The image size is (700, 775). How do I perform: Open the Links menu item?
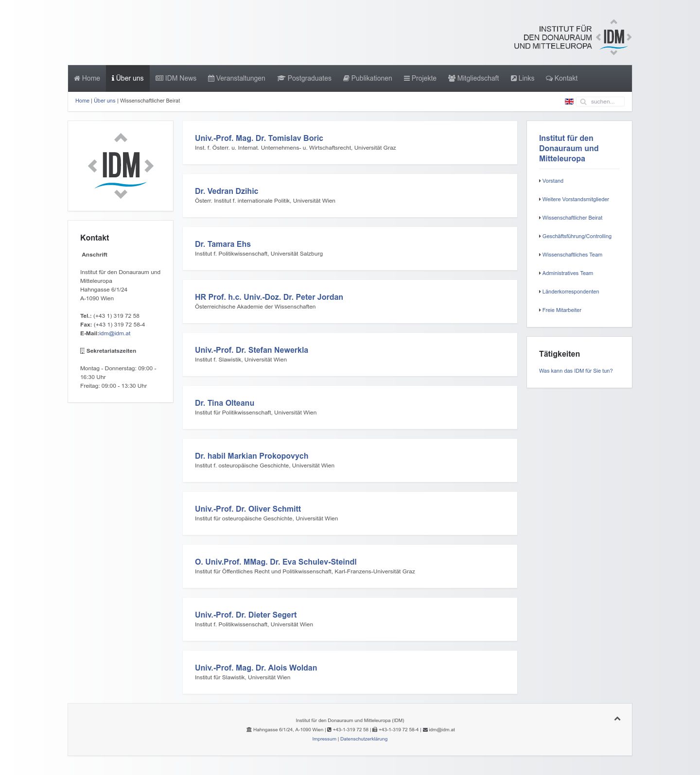(x=523, y=78)
